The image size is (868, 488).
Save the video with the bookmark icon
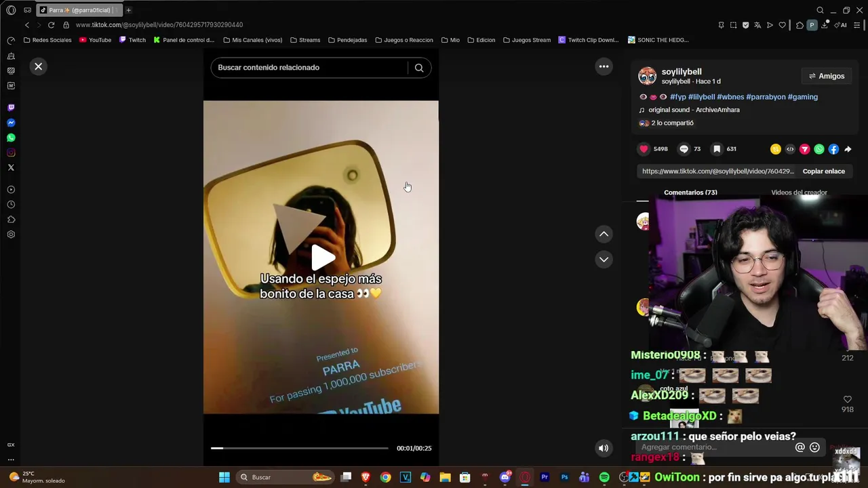[x=717, y=149]
